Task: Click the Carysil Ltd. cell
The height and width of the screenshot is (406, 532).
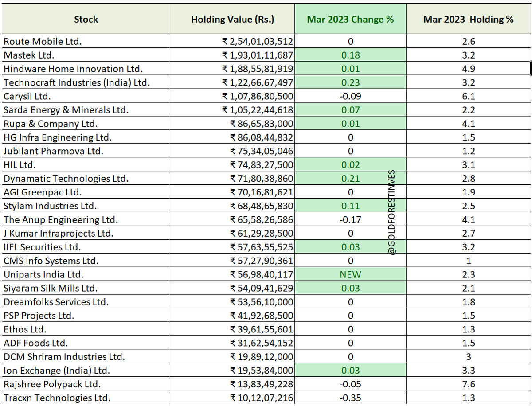Action: [86, 97]
